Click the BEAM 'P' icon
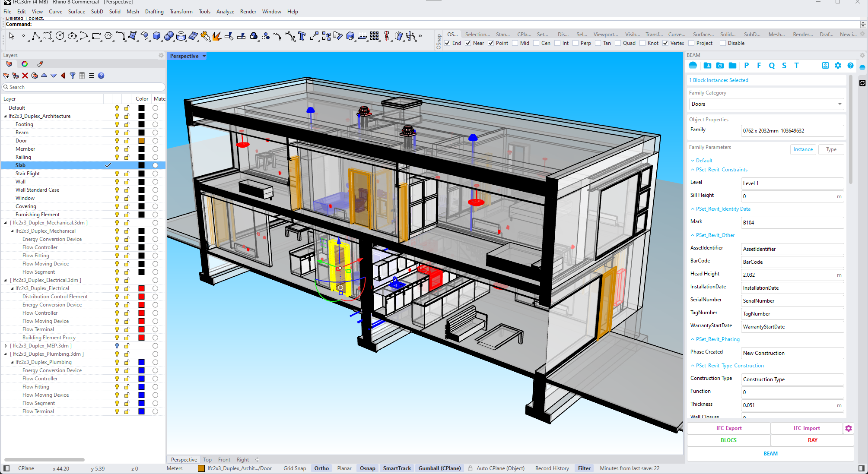The width and height of the screenshot is (868, 474). click(x=746, y=66)
